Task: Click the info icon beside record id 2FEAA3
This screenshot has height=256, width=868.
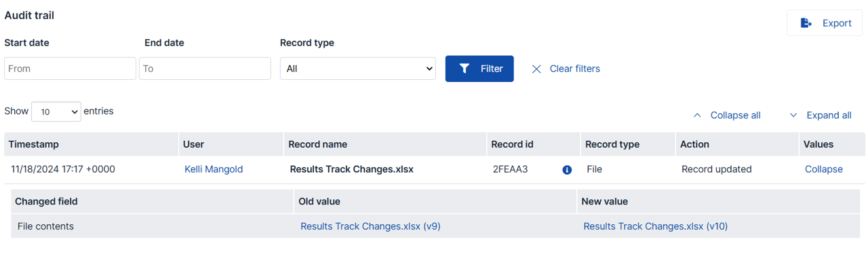Action: coord(567,170)
